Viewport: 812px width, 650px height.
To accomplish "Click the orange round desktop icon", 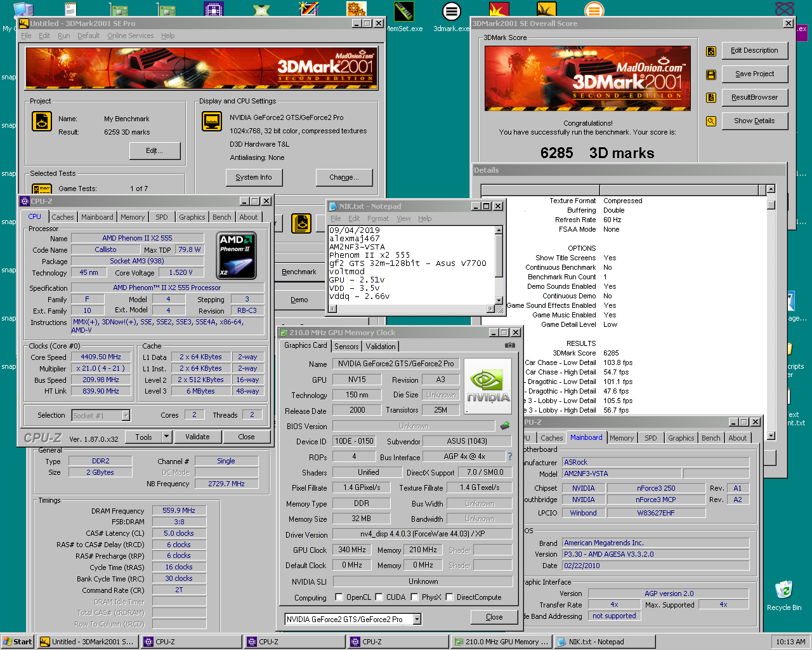I will pos(594,9).
